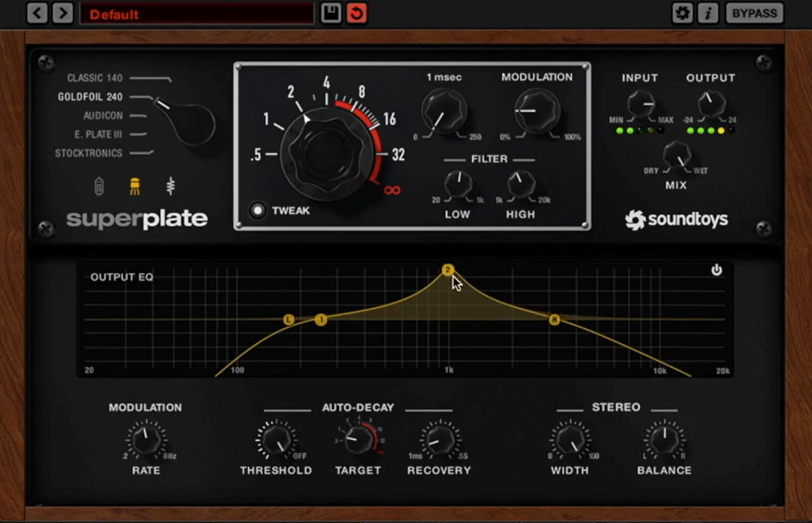Click the large decay time knob

(x=327, y=154)
